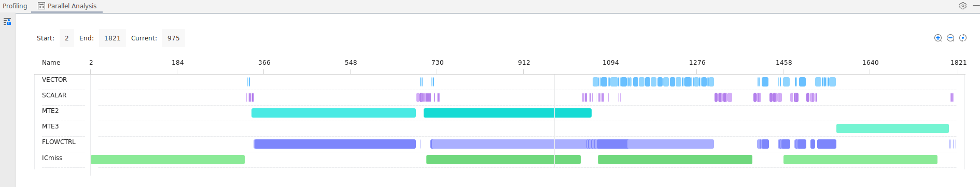The height and width of the screenshot is (187, 980).
Task: Click the 1094 tick on the time ruler
Action: (610, 63)
